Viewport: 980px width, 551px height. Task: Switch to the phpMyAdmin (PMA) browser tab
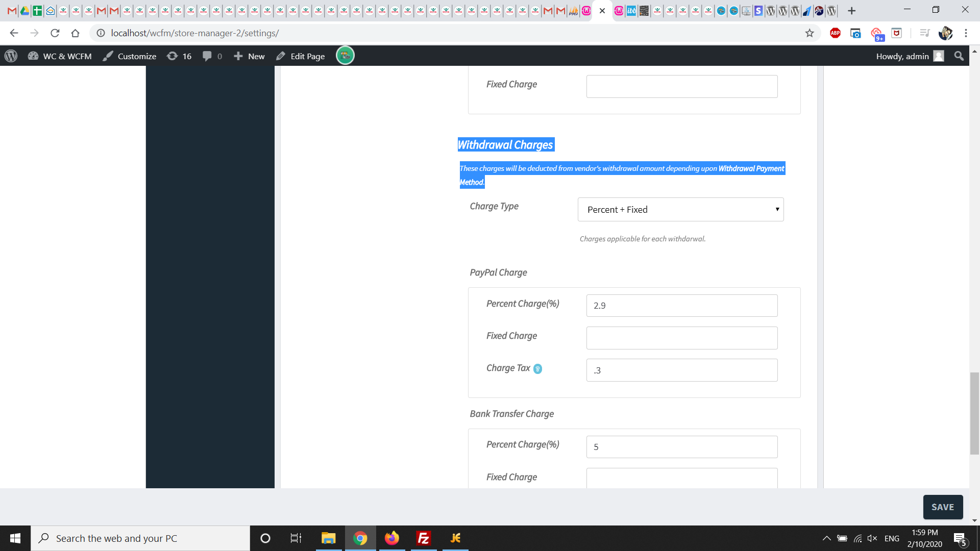coord(573,11)
